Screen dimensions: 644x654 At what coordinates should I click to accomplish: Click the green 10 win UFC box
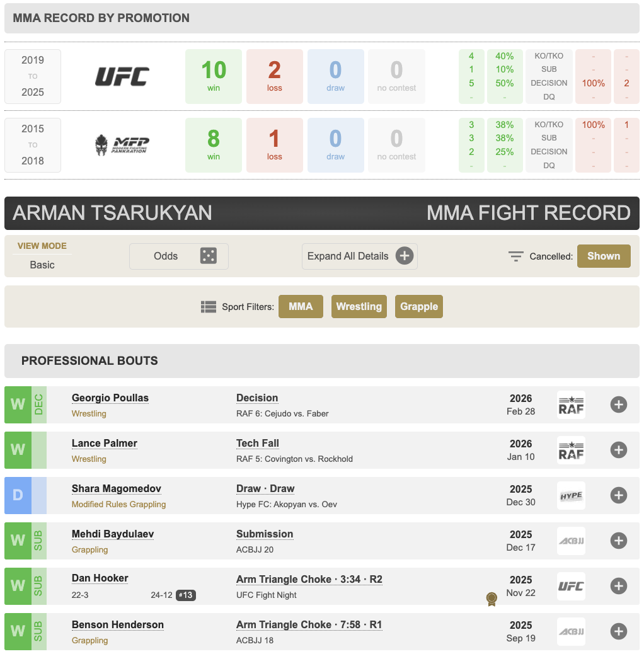point(214,76)
